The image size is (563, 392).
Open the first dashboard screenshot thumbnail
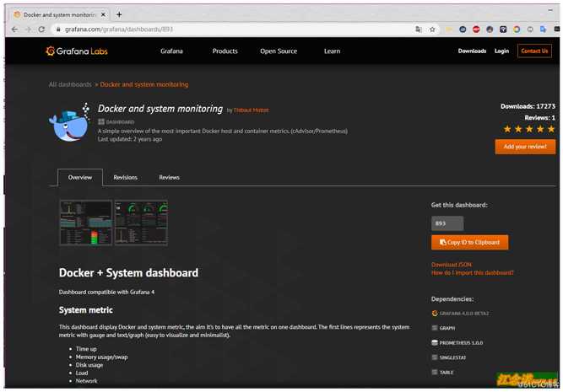point(86,223)
